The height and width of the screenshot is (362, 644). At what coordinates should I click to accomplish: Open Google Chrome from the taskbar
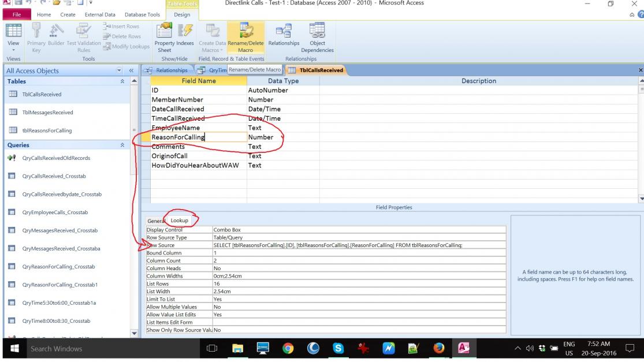pyautogui.click(x=288, y=349)
